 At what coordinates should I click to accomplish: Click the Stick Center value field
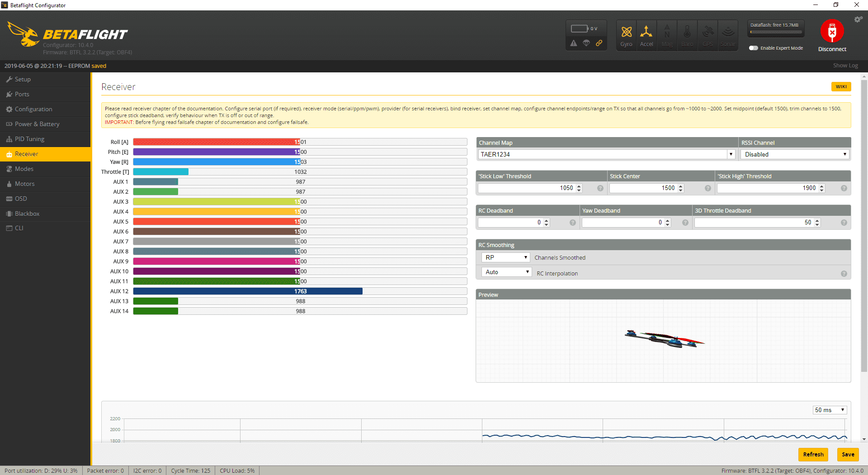[647, 188]
